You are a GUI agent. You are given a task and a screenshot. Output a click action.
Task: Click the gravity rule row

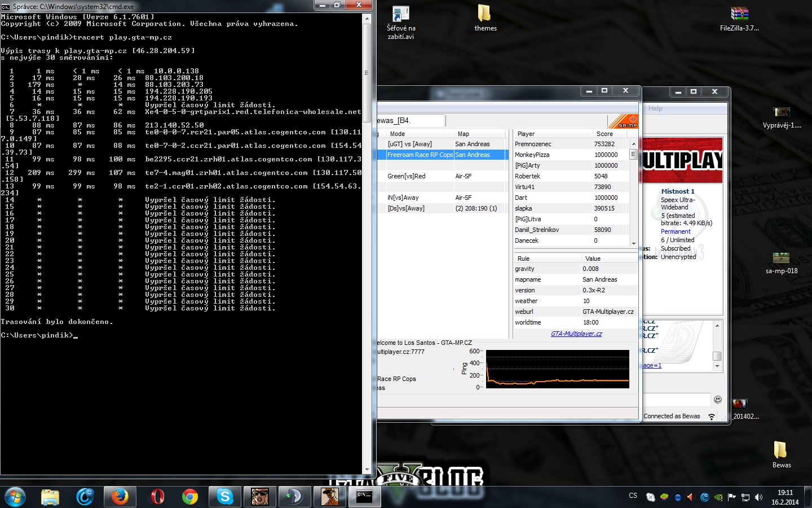[x=575, y=269]
